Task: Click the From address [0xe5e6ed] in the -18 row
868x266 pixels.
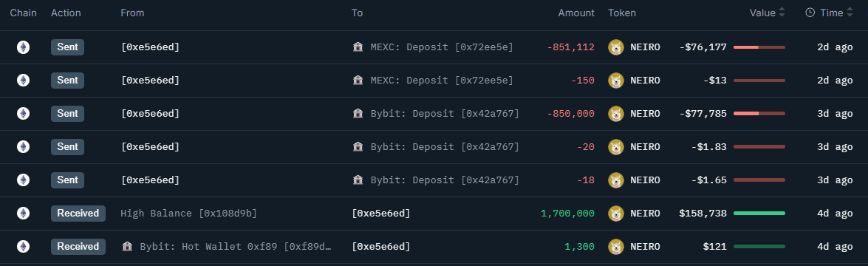Action: point(150,180)
